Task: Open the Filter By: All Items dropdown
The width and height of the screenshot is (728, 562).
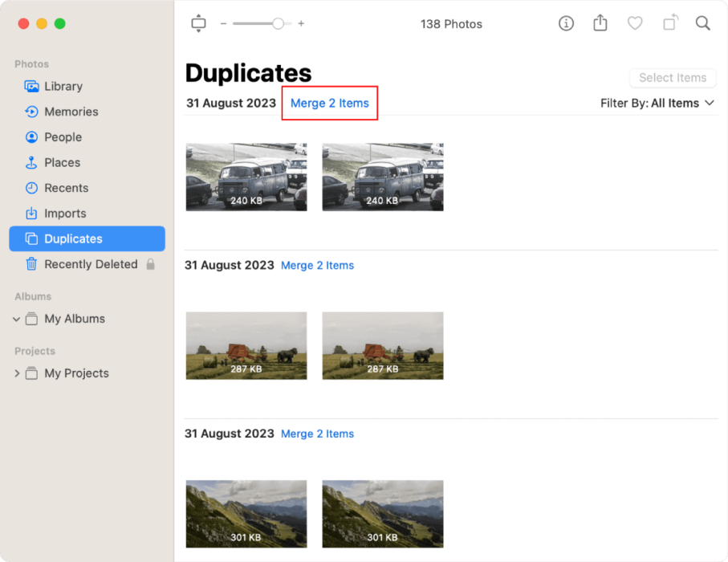Action: (x=657, y=103)
